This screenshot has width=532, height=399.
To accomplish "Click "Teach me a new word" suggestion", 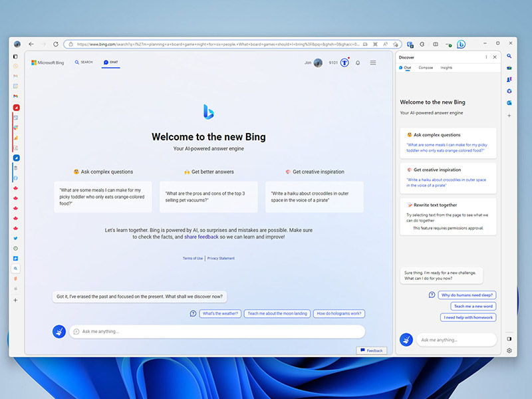I will (x=473, y=306).
